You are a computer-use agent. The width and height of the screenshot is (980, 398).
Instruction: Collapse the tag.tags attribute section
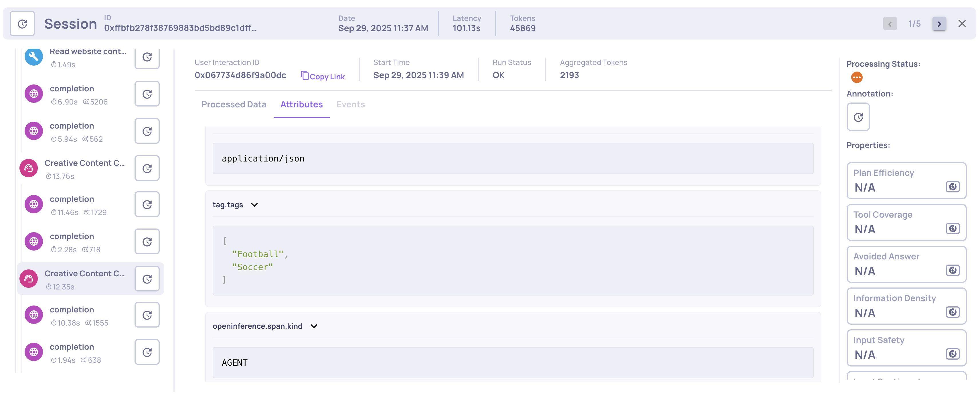(254, 205)
